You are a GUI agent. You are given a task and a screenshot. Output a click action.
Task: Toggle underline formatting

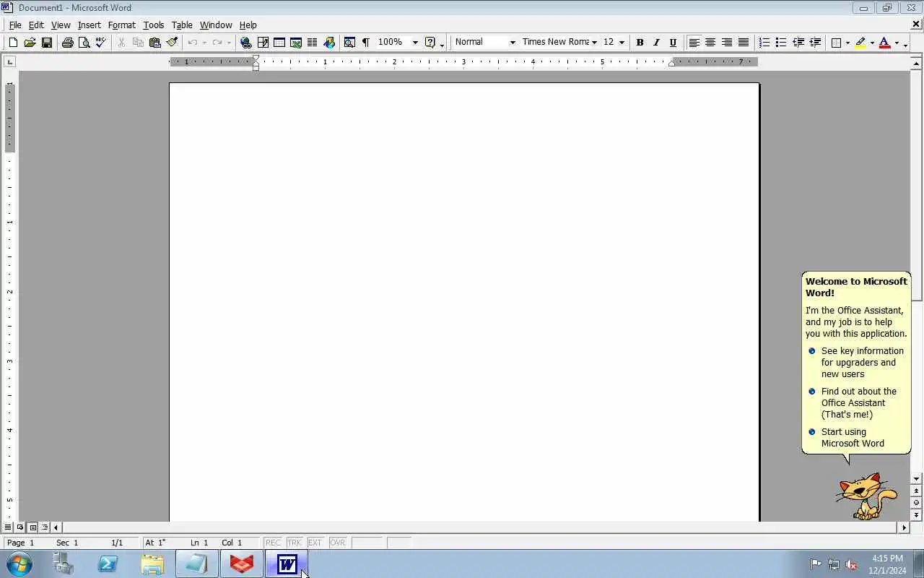pos(673,43)
